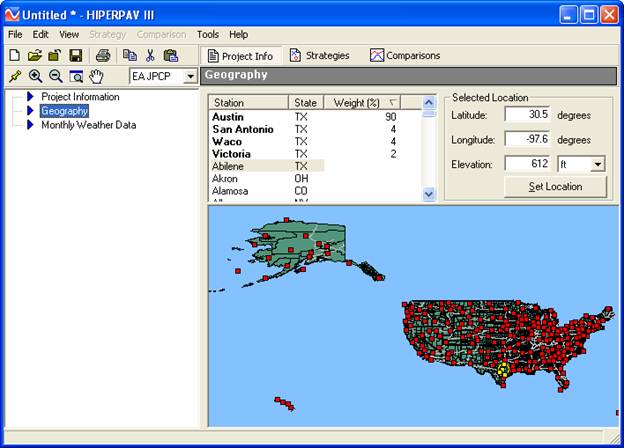Cut with the scissors icon
624x448 pixels.
tap(150, 55)
